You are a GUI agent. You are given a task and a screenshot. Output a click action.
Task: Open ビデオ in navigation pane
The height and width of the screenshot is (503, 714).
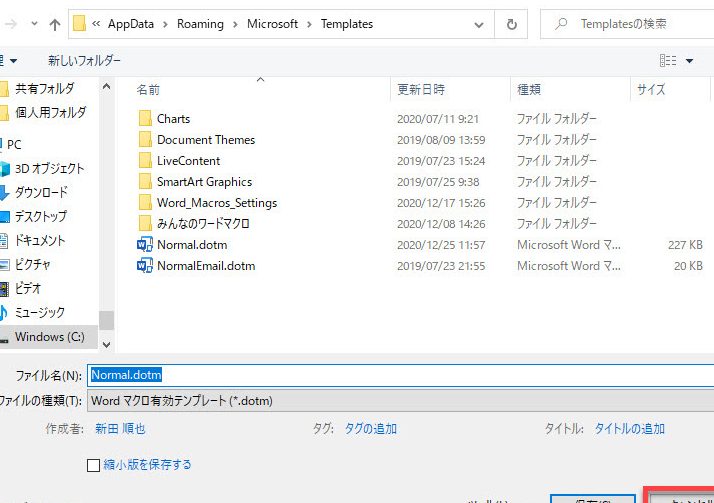click(x=28, y=288)
